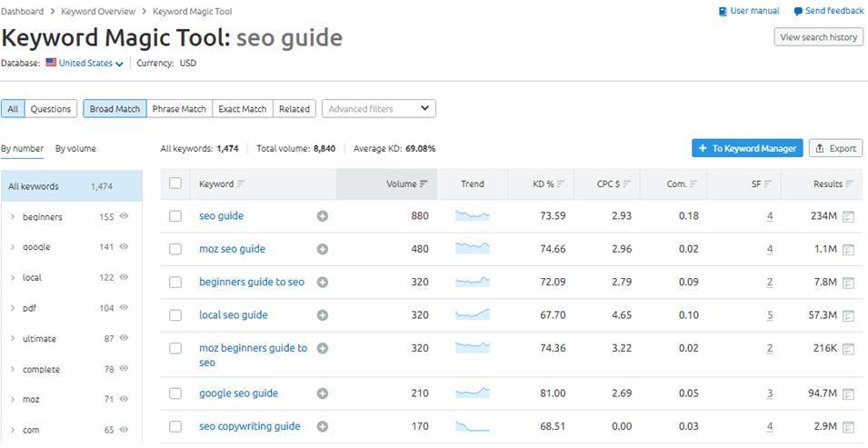Add 'moz seo guide' via plus icon
The width and height of the screenshot is (868, 448).
coord(322,249)
